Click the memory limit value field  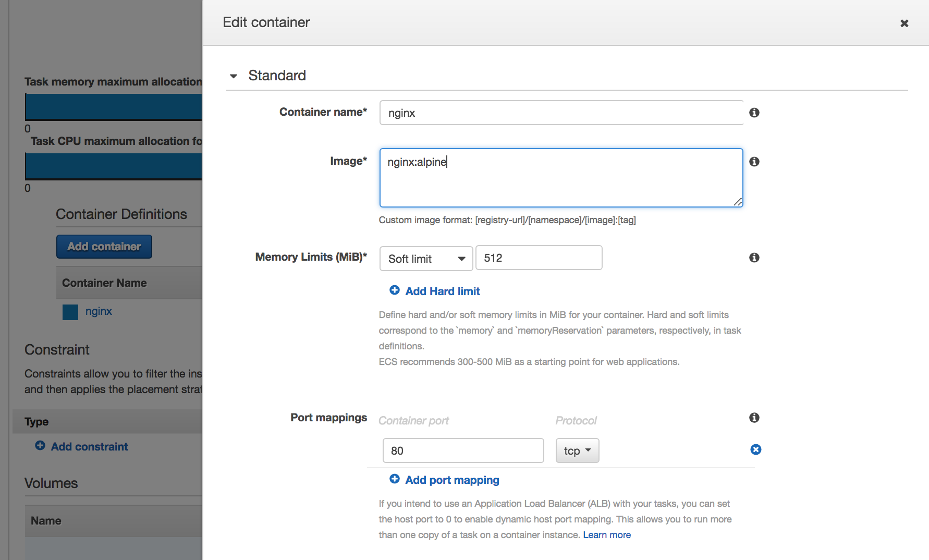pyautogui.click(x=539, y=258)
